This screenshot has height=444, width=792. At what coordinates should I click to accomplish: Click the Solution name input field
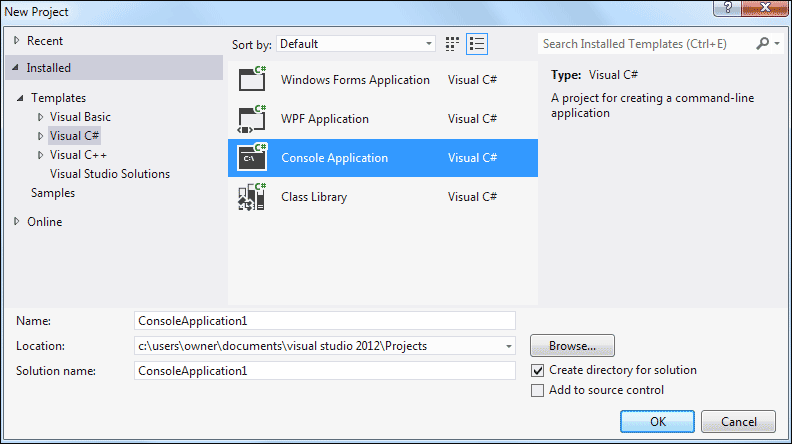pyautogui.click(x=325, y=371)
